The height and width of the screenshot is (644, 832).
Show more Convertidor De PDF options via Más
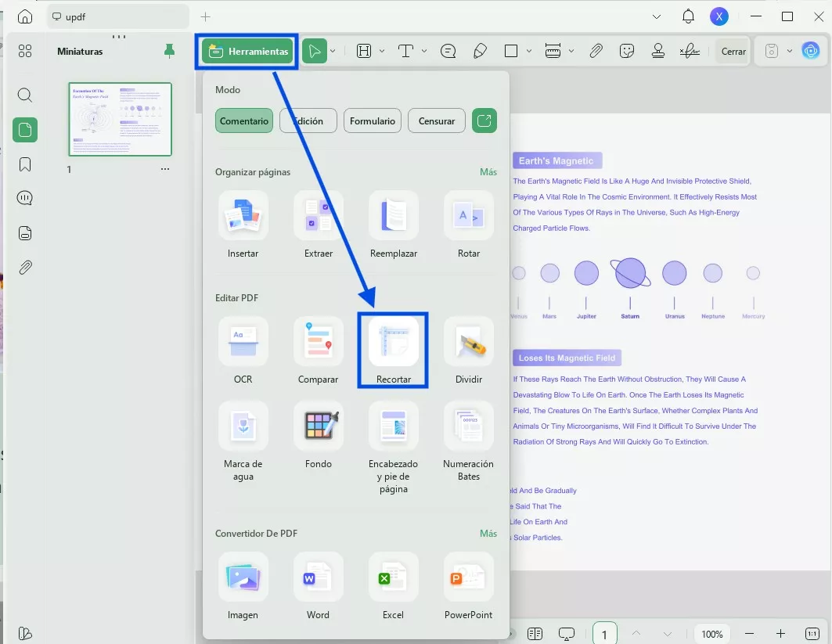coord(488,533)
